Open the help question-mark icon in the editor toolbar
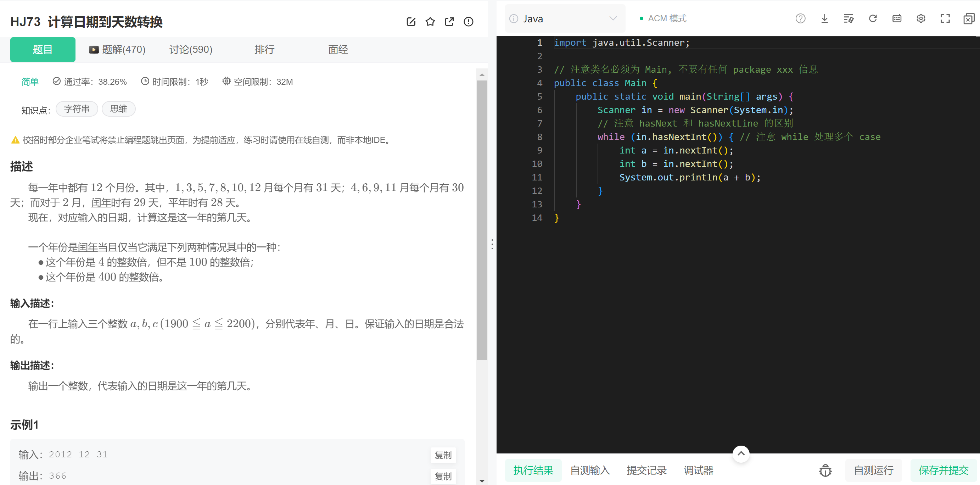Screen dimensions: 980x485 (800, 18)
